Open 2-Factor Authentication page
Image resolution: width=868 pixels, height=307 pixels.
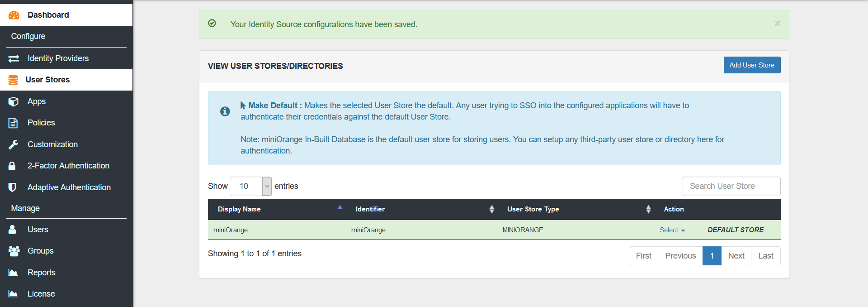click(66, 166)
